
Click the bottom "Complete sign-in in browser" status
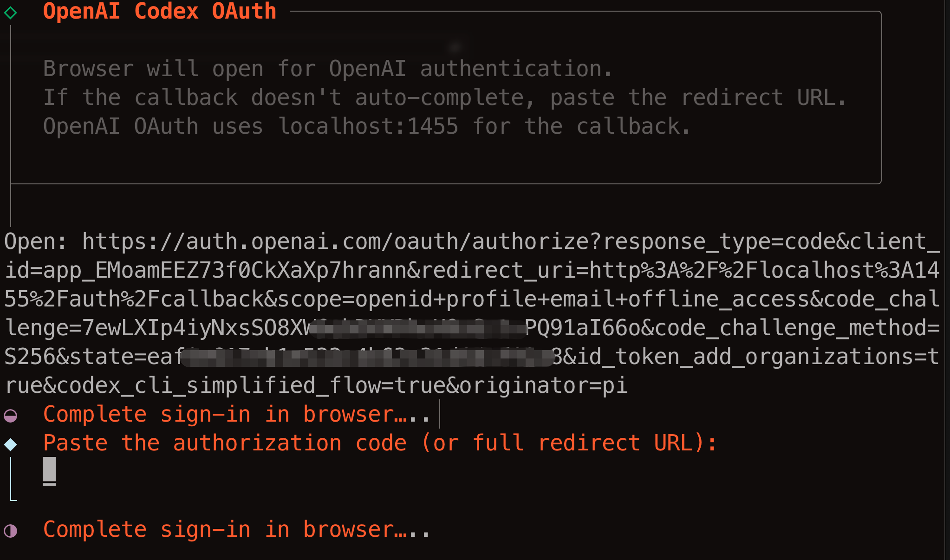click(x=236, y=529)
